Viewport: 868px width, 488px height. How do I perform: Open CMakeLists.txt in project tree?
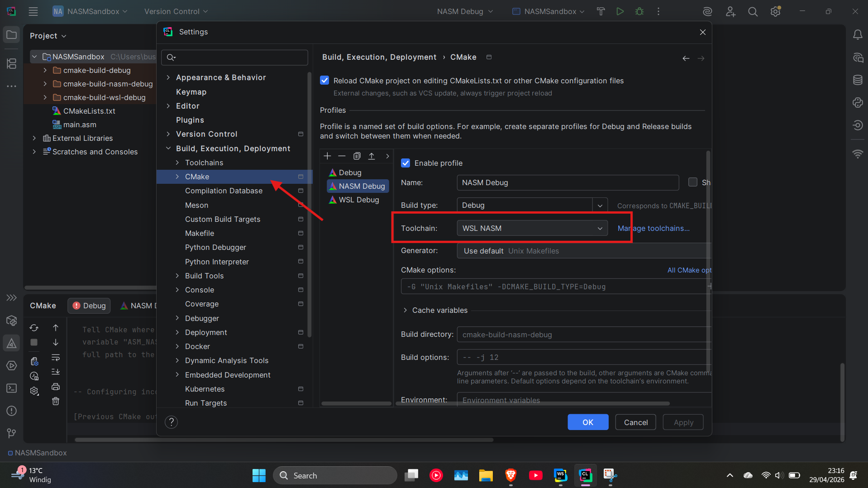coord(89,111)
